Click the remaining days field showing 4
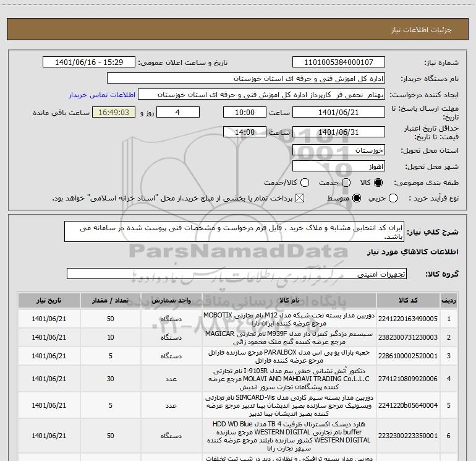The image size is (476, 461). tap(177, 112)
